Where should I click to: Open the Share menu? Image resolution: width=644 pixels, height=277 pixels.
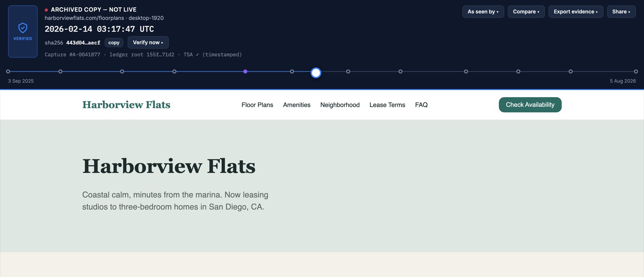[621, 12]
